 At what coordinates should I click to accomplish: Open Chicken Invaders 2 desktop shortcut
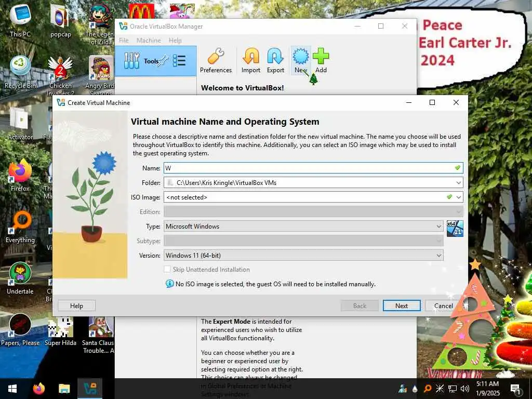[60, 75]
